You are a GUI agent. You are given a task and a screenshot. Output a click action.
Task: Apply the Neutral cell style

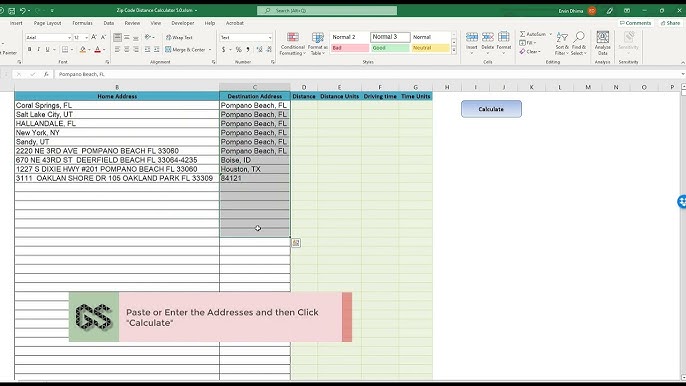point(430,48)
